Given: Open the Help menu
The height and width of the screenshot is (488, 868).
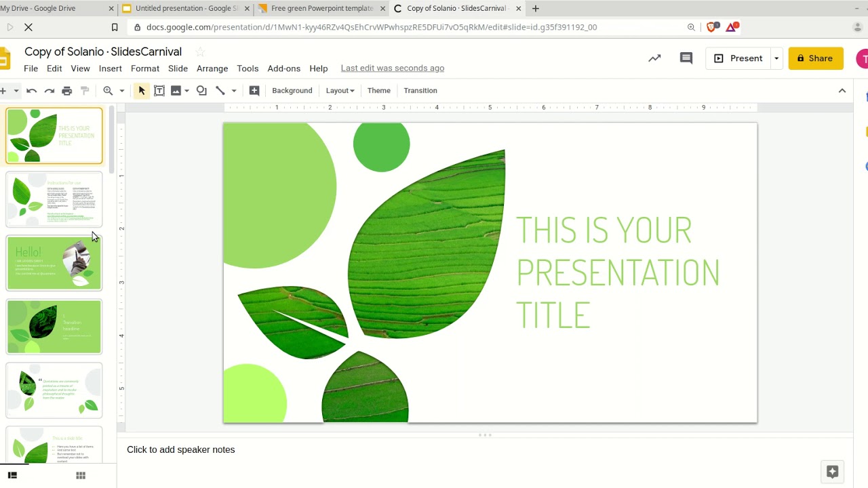Looking at the screenshot, I should pyautogui.click(x=319, y=68).
